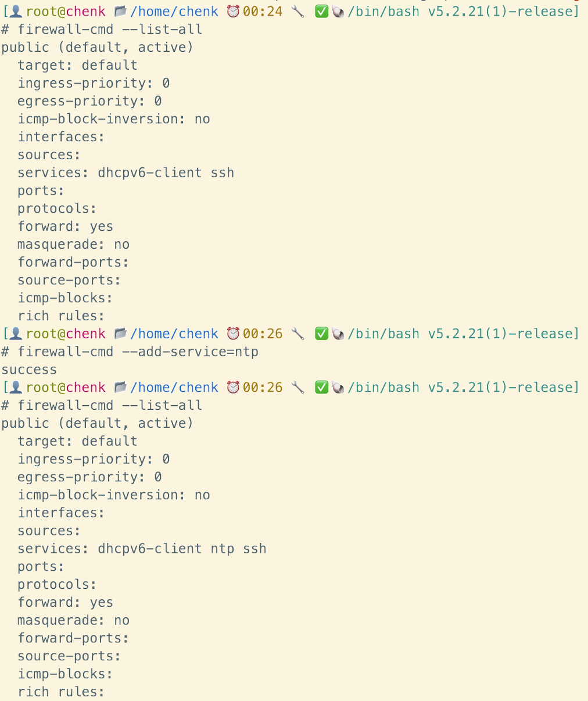Click the alarm clock icon beside 00:24
The height and width of the screenshot is (701, 588).
[233, 11]
